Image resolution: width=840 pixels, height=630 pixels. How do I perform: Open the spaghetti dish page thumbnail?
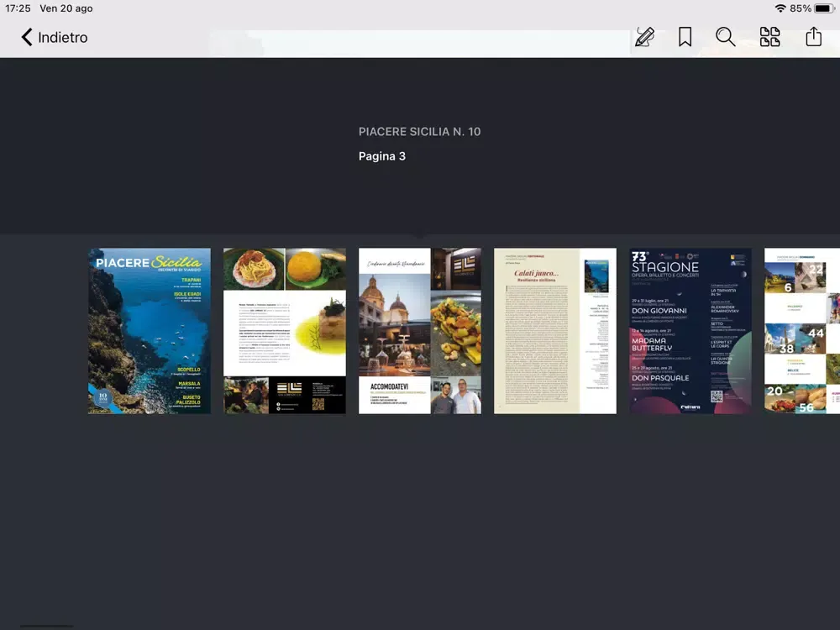(x=285, y=330)
